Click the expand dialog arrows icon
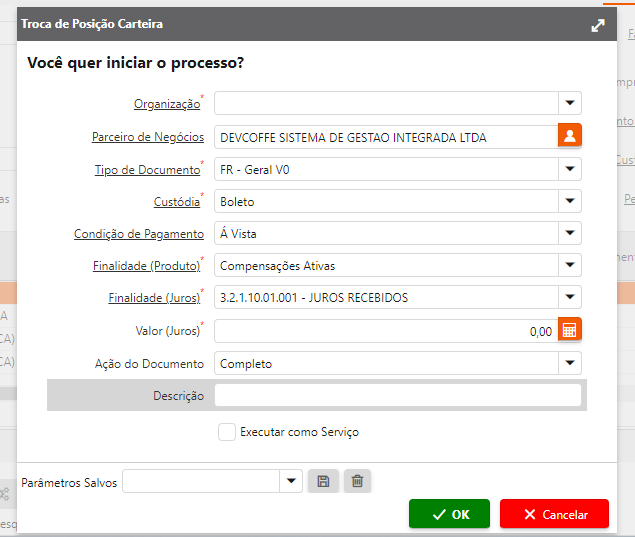Viewport: 635px width, 537px height. [598, 25]
